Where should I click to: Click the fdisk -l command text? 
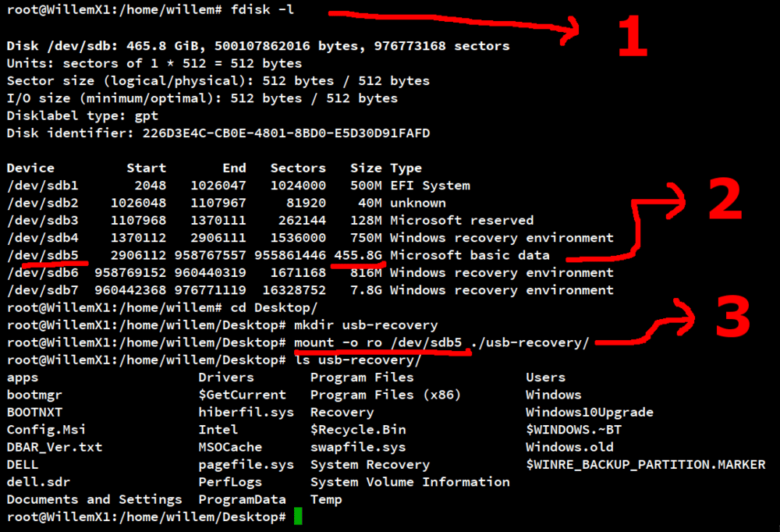click(x=261, y=10)
